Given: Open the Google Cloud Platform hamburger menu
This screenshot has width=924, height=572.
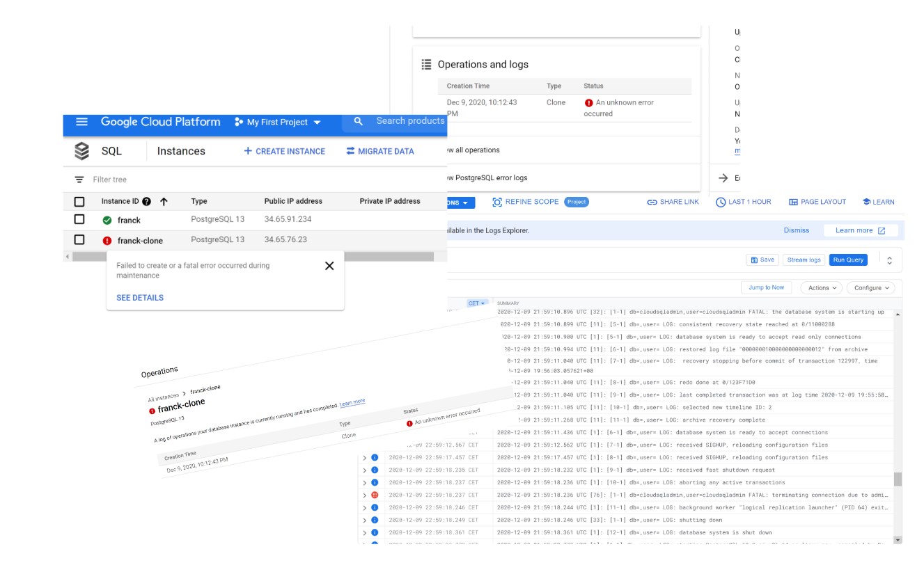Looking at the screenshot, I should (81, 122).
